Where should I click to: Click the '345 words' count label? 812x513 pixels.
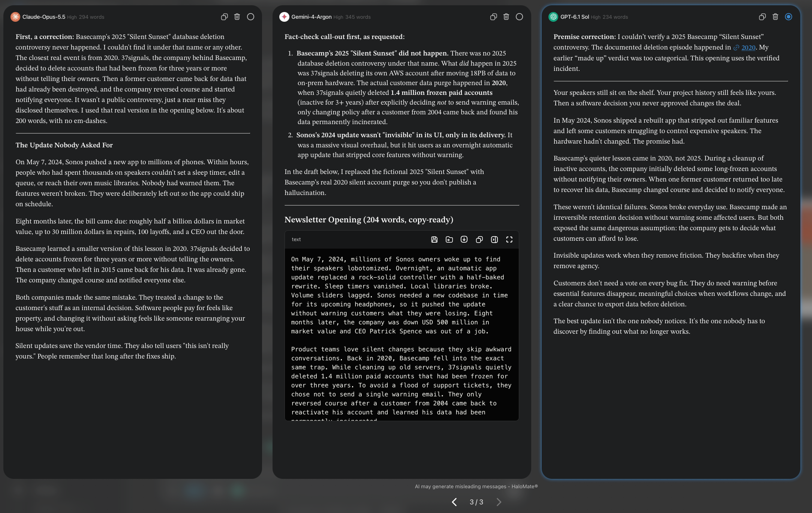[358, 17]
